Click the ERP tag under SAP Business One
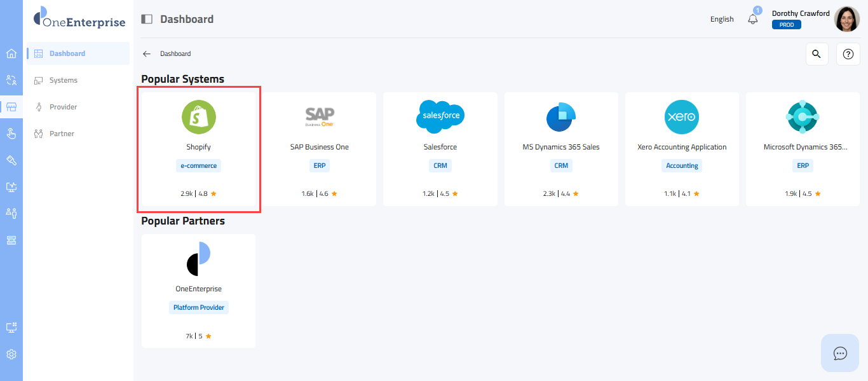The width and height of the screenshot is (868, 381). pos(320,165)
